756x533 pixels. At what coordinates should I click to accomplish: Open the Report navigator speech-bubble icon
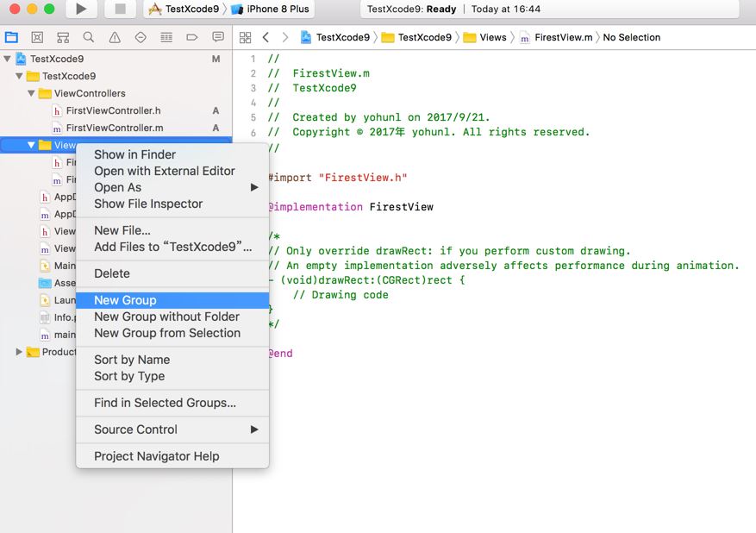218,37
